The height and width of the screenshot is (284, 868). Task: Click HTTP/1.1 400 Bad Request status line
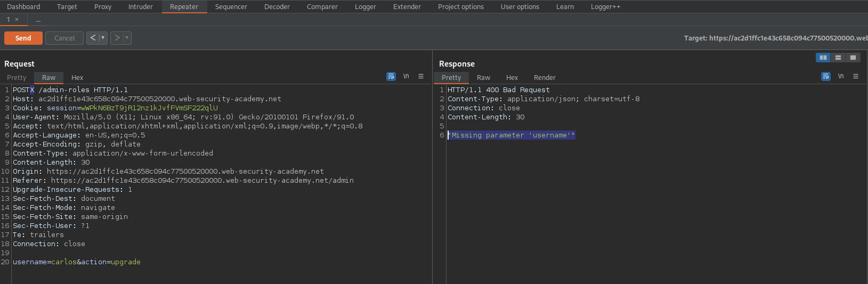(x=499, y=90)
